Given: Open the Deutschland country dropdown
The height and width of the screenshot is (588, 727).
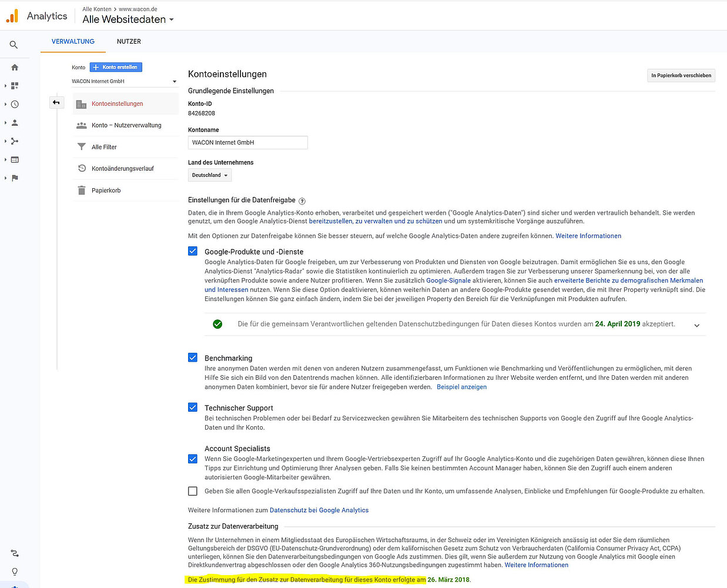Looking at the screenshot, I should click(x=210, y=175).
